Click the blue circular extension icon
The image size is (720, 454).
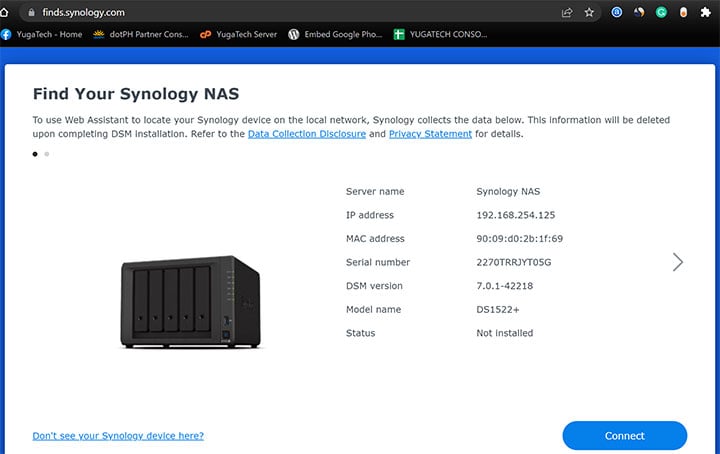(x=617, y=12)
